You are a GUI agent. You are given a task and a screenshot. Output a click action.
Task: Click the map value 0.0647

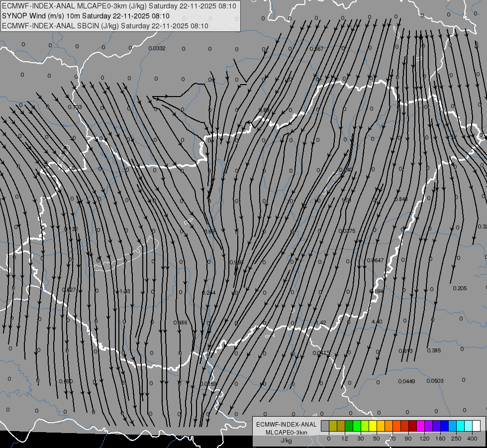[375, 260]
